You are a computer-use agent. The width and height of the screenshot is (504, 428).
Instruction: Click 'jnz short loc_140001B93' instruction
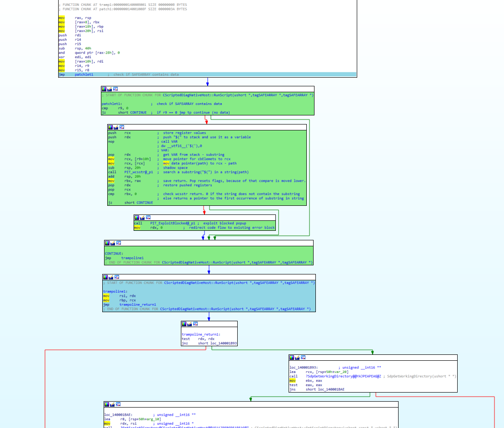(x=209, y=343)
